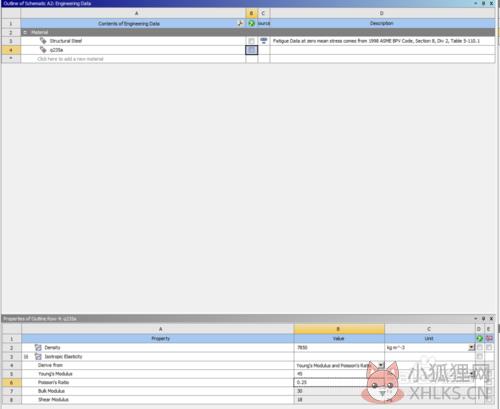Click the source library icon for Structural Steel
The width and height of the screenshot is (500, 409).
tap(264, 41)
